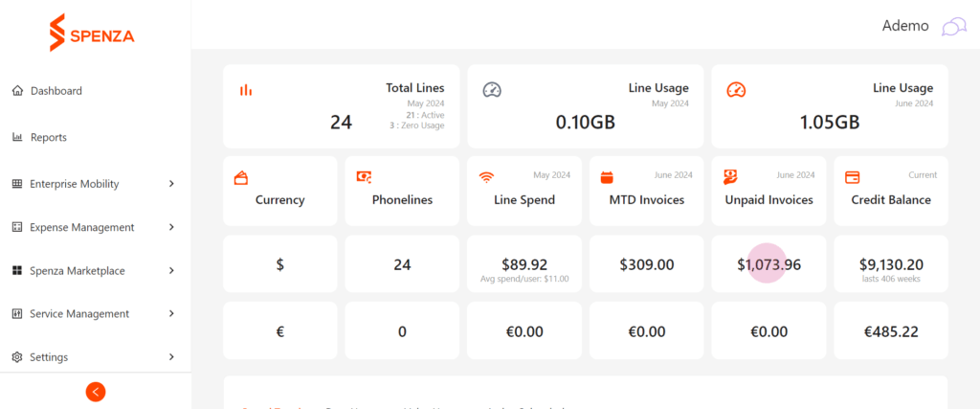Collapse sidebar with orange arrow button

coord(96,392)
